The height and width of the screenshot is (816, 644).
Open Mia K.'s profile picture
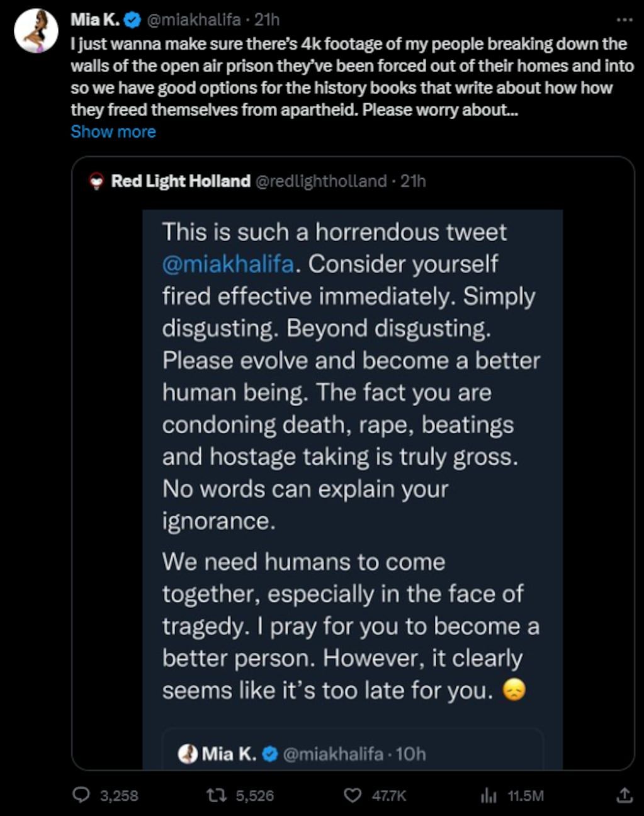click(37, 30)
